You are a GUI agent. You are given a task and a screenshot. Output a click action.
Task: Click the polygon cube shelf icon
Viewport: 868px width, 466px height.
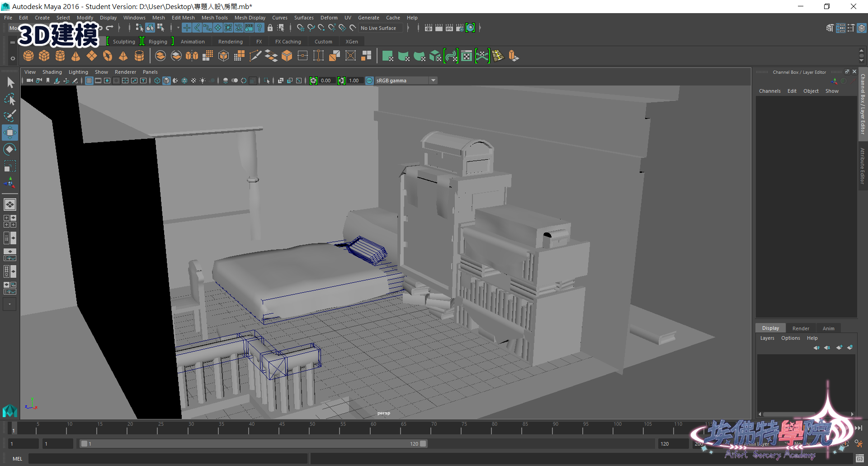coord(44,56)
